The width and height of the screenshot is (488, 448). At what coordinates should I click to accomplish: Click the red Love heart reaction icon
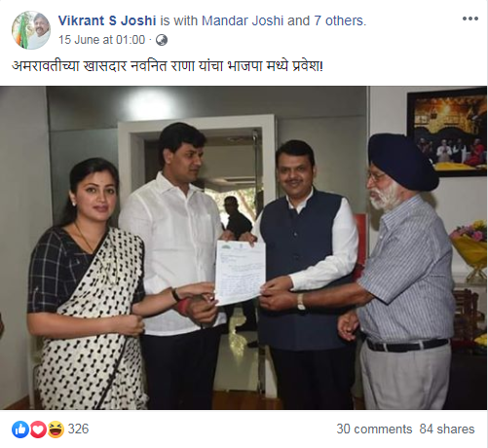point(38,429)
